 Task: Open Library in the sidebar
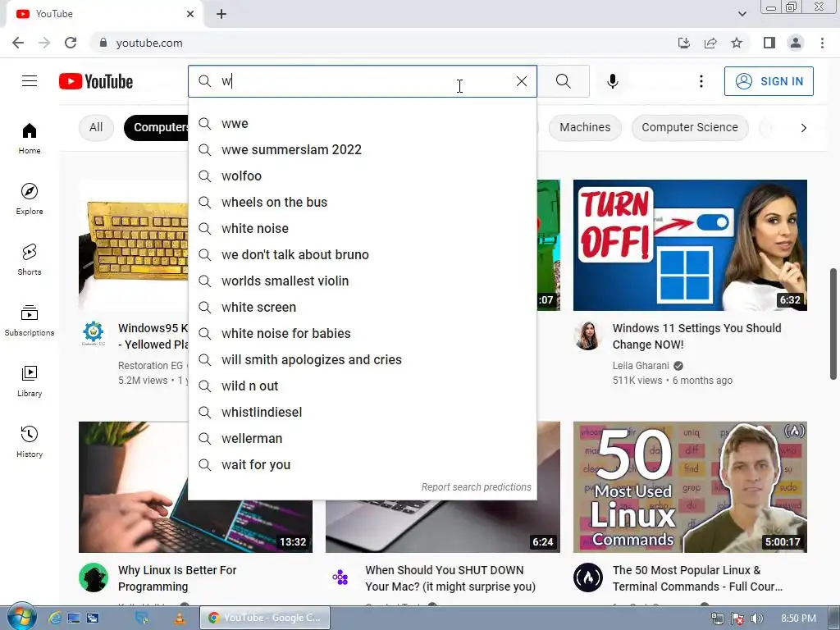coord(30,381)
